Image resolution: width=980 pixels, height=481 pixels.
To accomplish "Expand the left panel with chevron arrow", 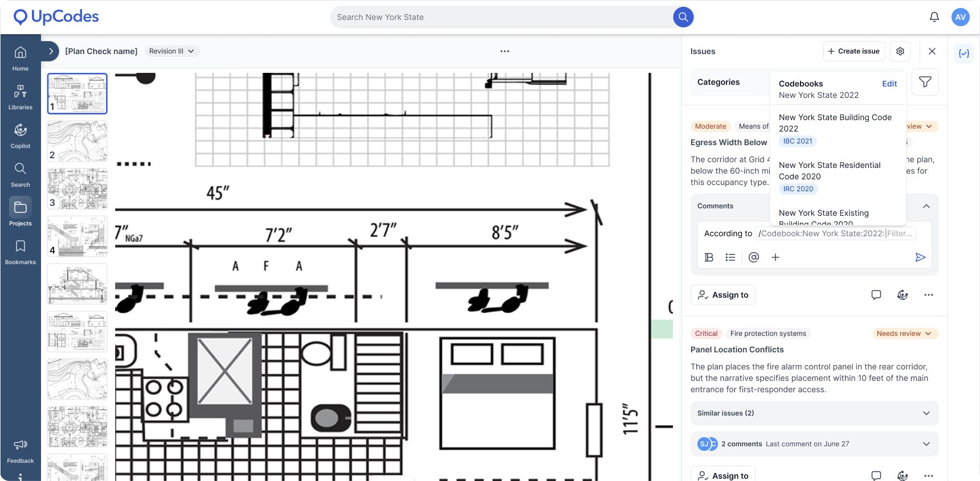I will pos(51,51).
